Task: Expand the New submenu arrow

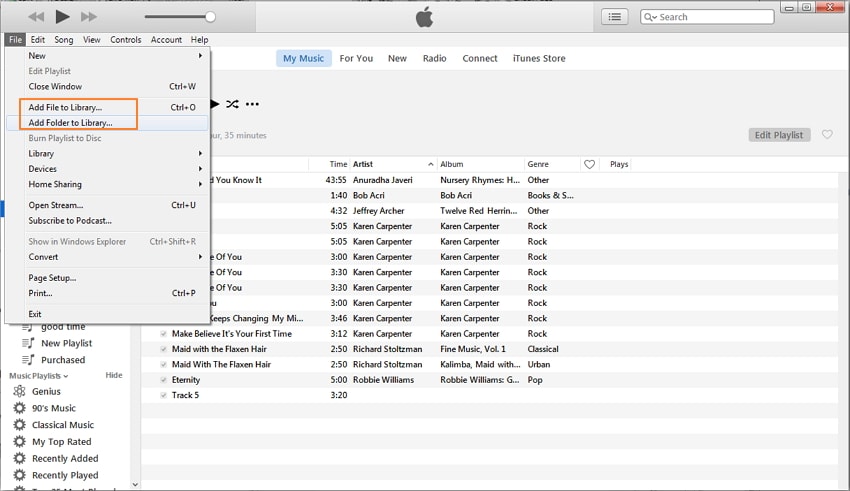Action: coord(200,56)
